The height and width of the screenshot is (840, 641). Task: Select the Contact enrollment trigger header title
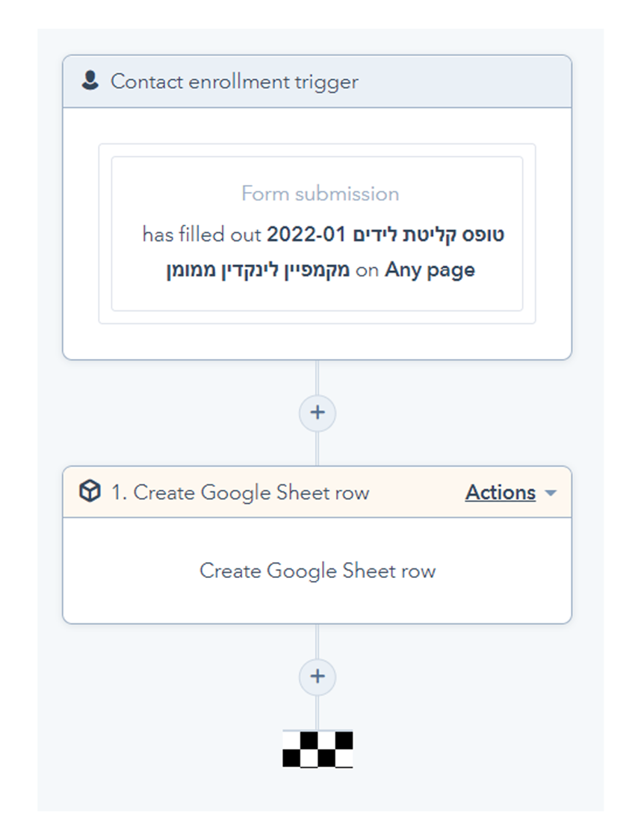pos(235,81)
